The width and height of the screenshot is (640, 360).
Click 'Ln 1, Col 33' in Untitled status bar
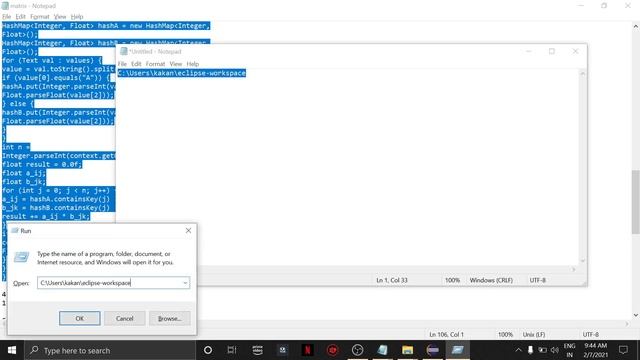point(392,280)
